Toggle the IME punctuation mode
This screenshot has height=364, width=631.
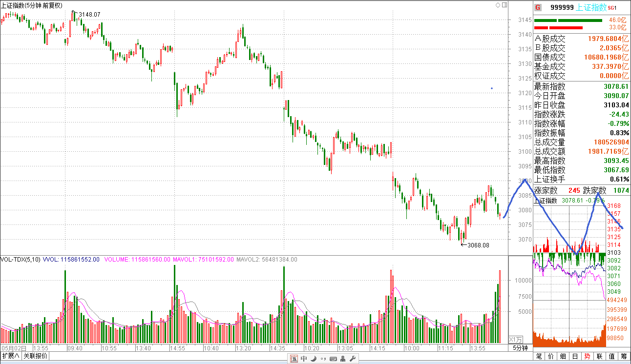click(x=323, y=359)
